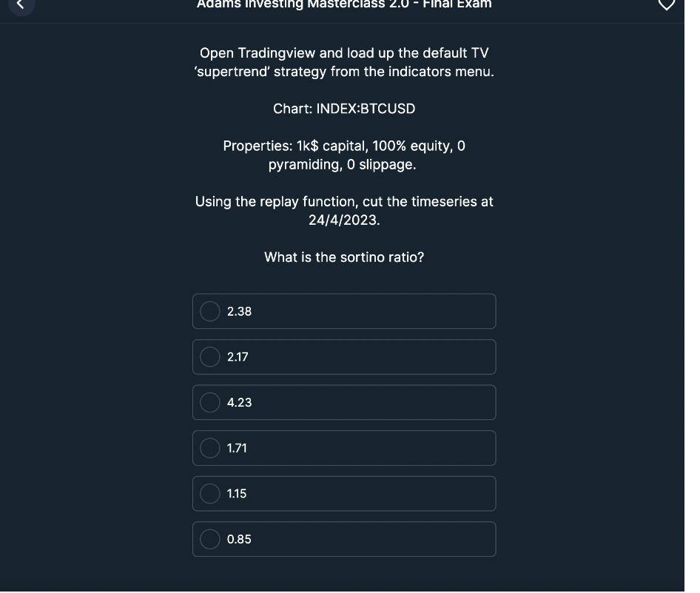
Task: Select the radio button beside 1.71
Action: click(209, 448)
